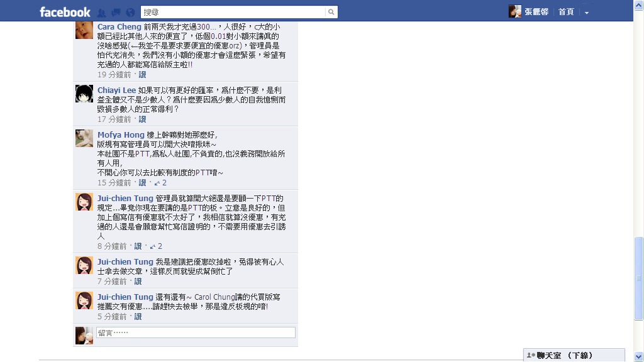This screenshot has height=362, width=644.
Task: Like Chiayi Lee's comment
Action: point(142,119)
